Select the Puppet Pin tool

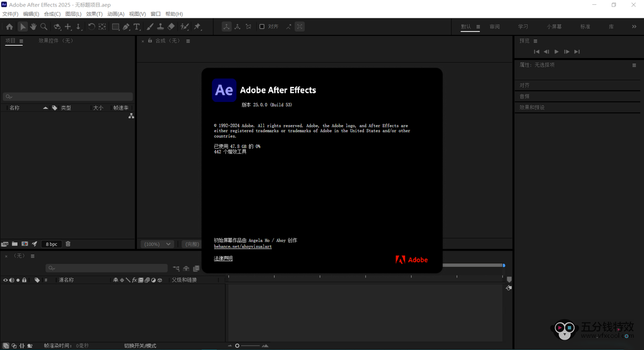coord(197,26)
